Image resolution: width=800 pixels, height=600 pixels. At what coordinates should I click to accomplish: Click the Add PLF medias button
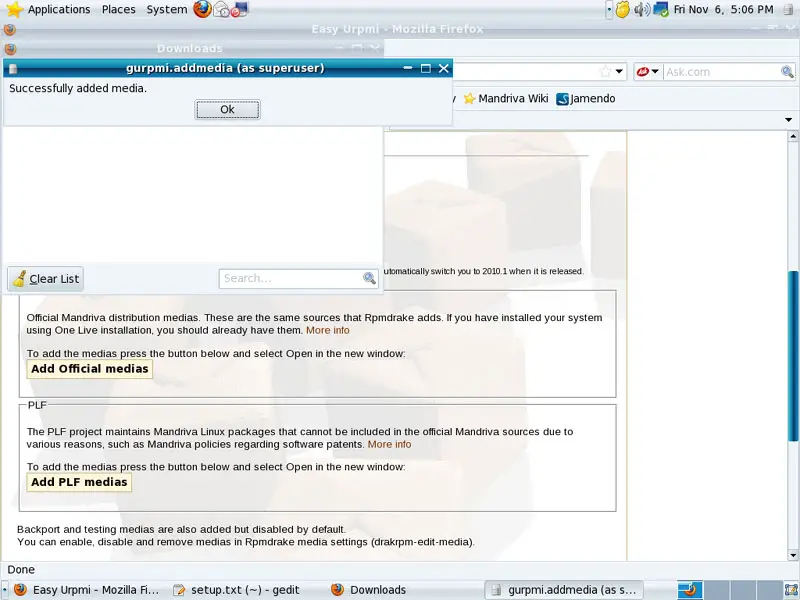[79, 482]
